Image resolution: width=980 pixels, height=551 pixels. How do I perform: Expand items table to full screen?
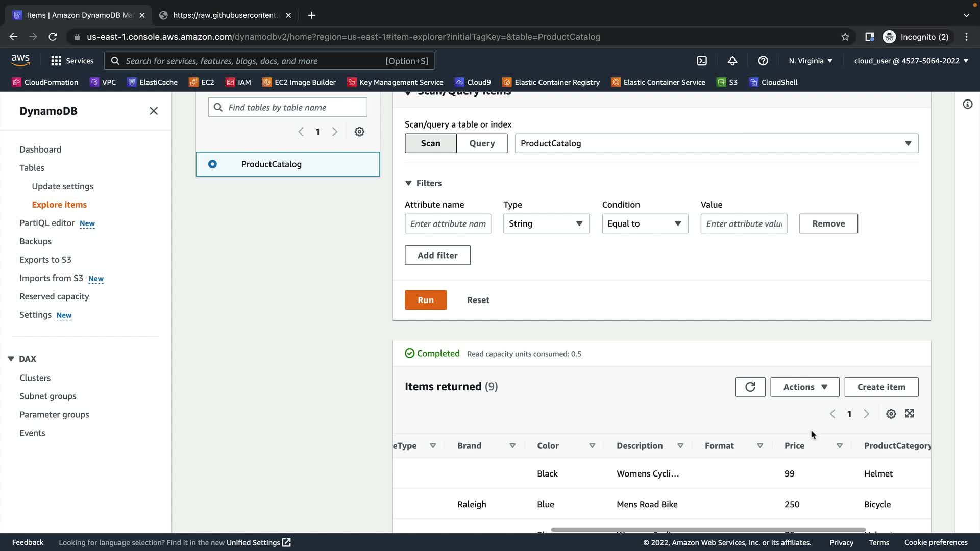(x=910, y=414)
